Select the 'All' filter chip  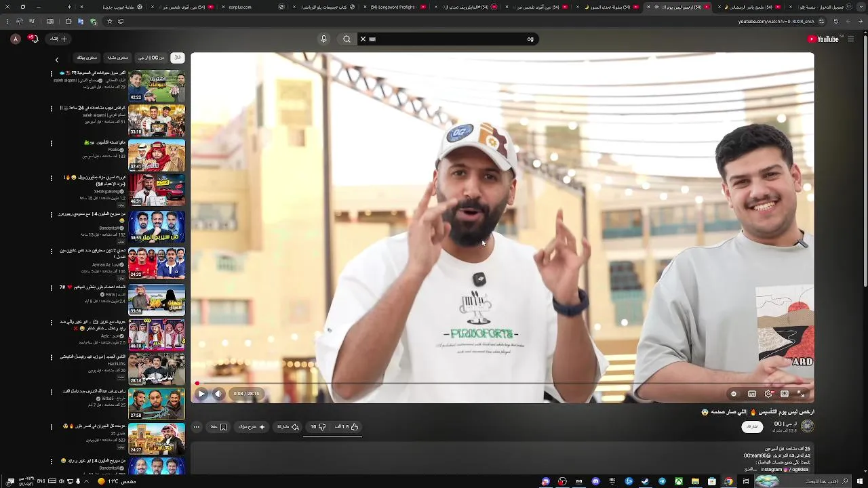tap(177, 58)
